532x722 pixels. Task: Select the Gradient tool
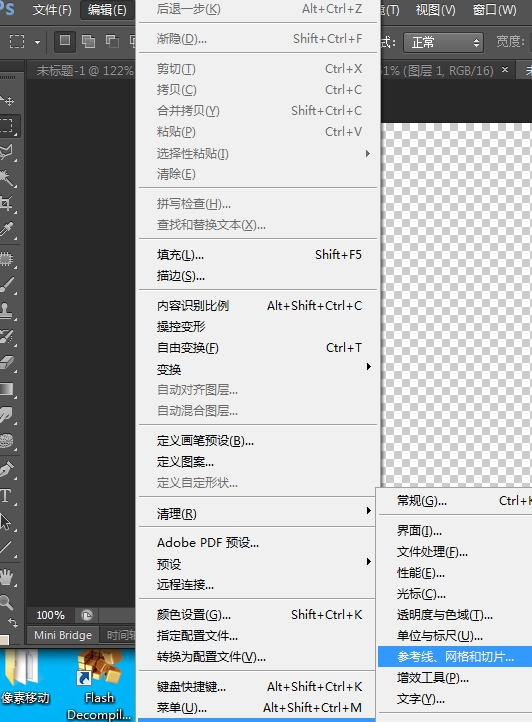click(7, 389)
